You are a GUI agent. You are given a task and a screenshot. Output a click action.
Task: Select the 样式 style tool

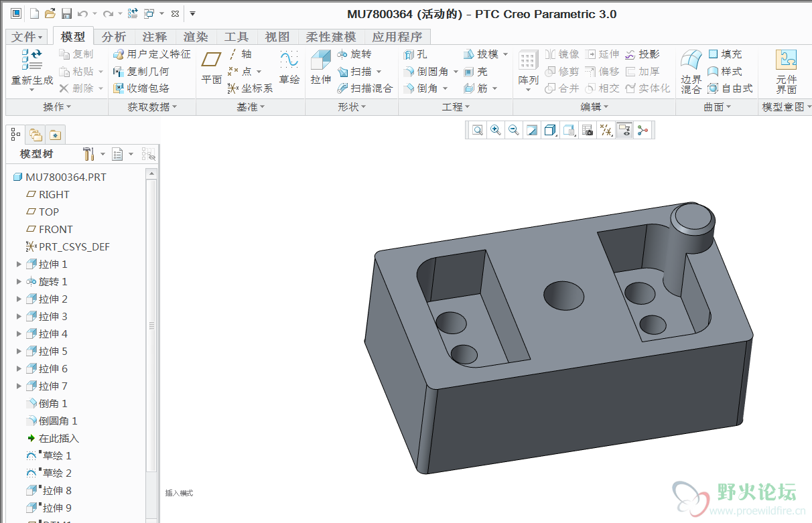724,71
